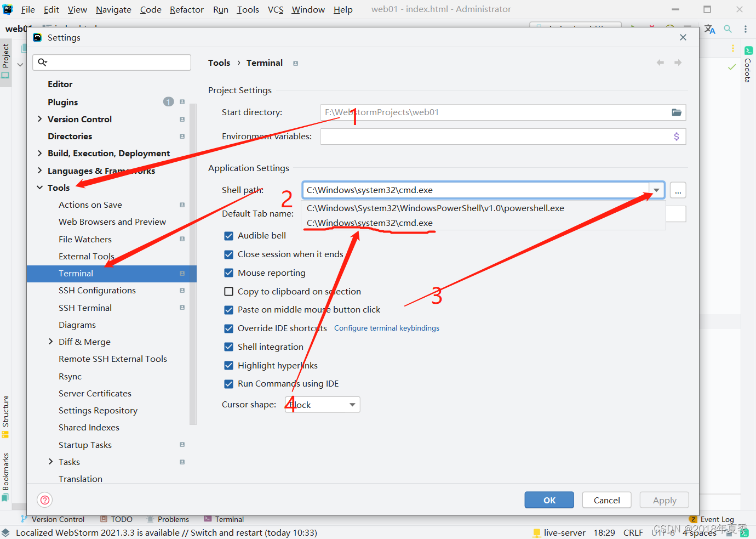
Task: Open Configure terminal keybindings link
Action: [x=387, y=328]
